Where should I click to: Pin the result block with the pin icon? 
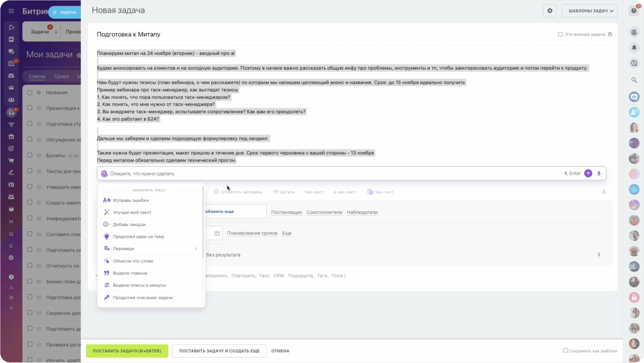[x=599, y=254]
